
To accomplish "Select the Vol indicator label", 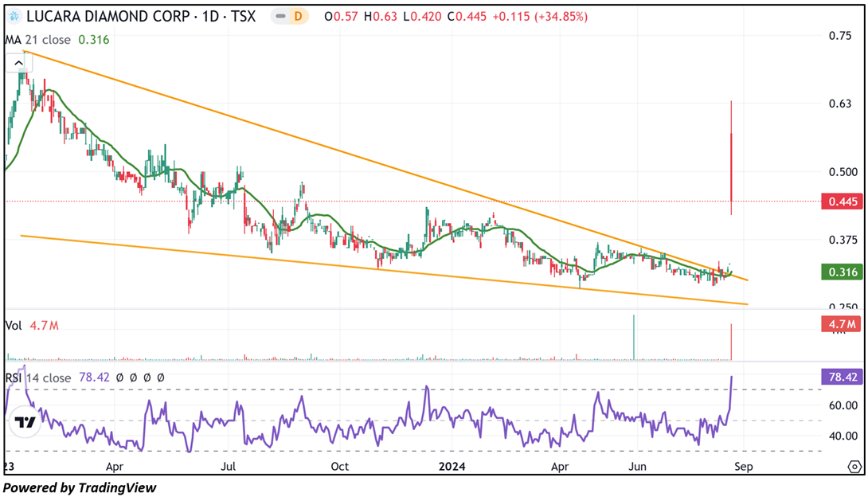I will click(14, 326).
